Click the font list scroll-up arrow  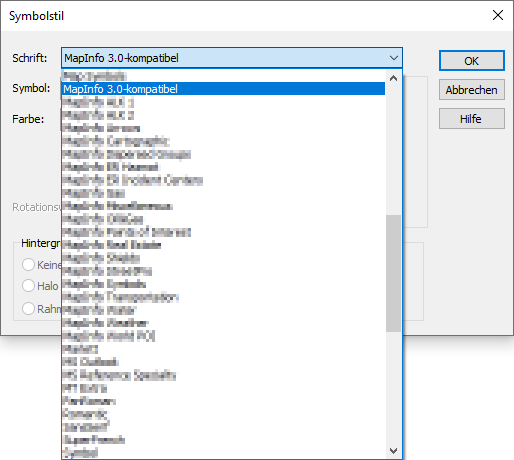click(x=394, y=78)
